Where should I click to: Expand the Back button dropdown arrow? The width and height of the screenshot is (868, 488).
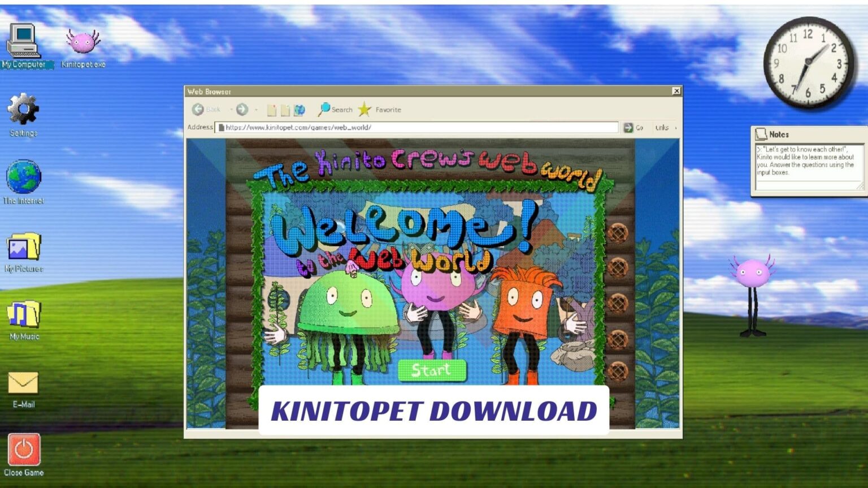tap(231, 109)
